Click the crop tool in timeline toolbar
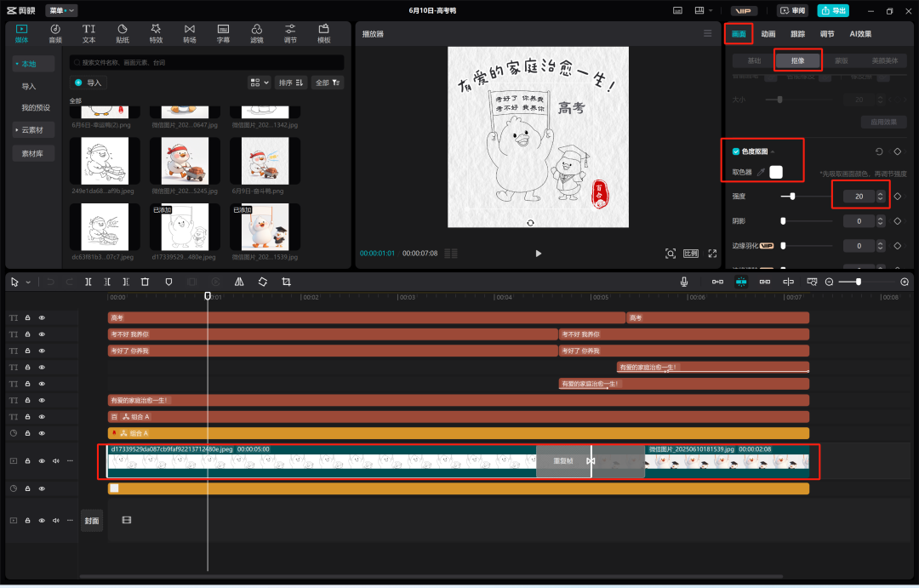The height and width of the screenshot is (588, 919). 286,282
